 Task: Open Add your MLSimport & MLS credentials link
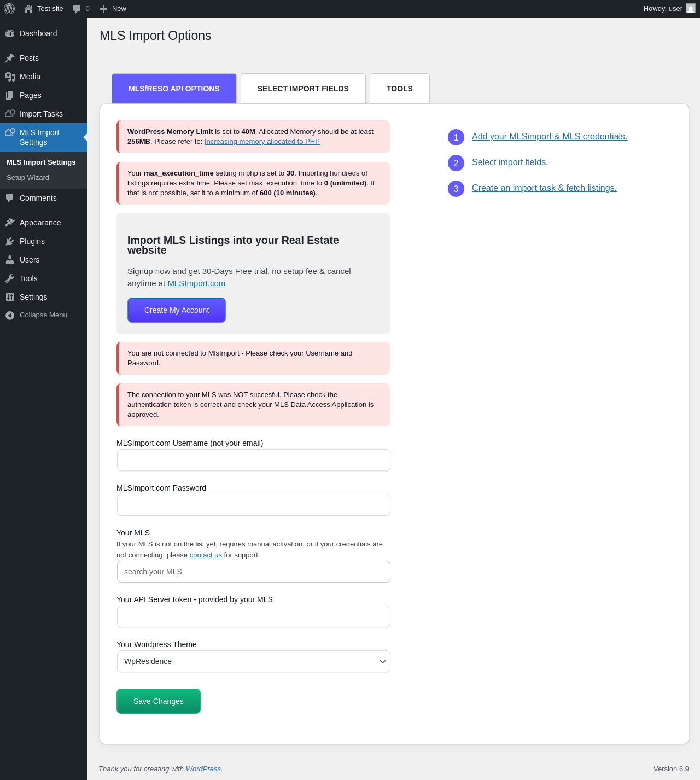550,137
